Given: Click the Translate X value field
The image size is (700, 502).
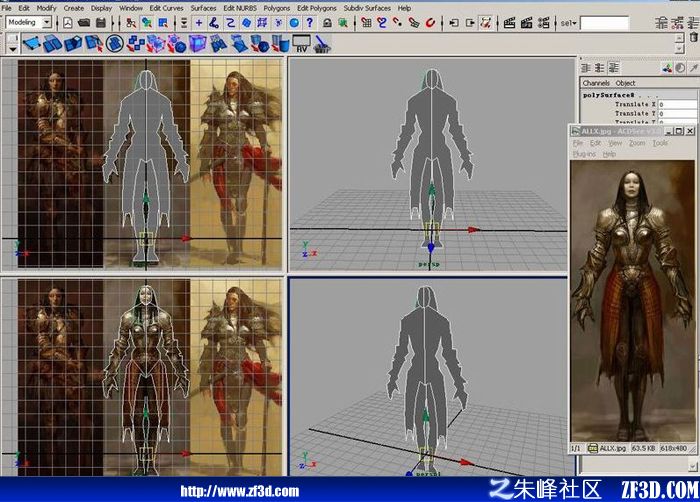Looking at the screenshot, I should coord(677,105).
